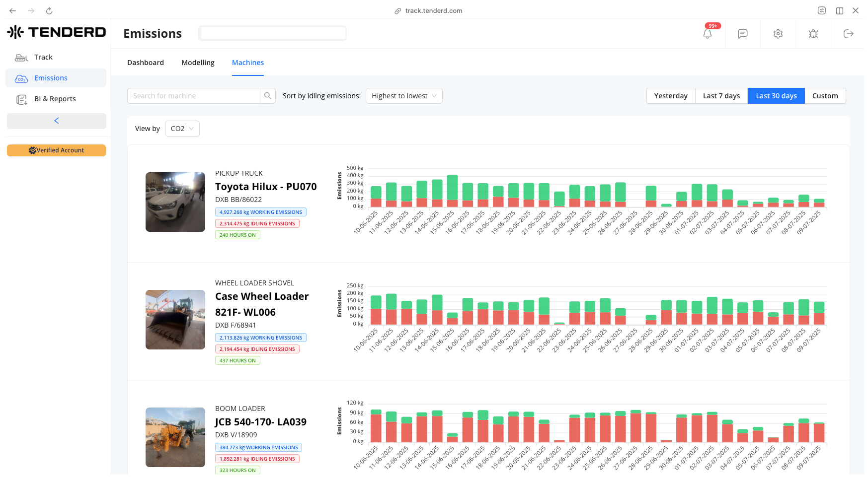The image size is (868, 480).
Task: Open the JCB boom loader photo
Action: pyautogui.click(x=175, y=437)
